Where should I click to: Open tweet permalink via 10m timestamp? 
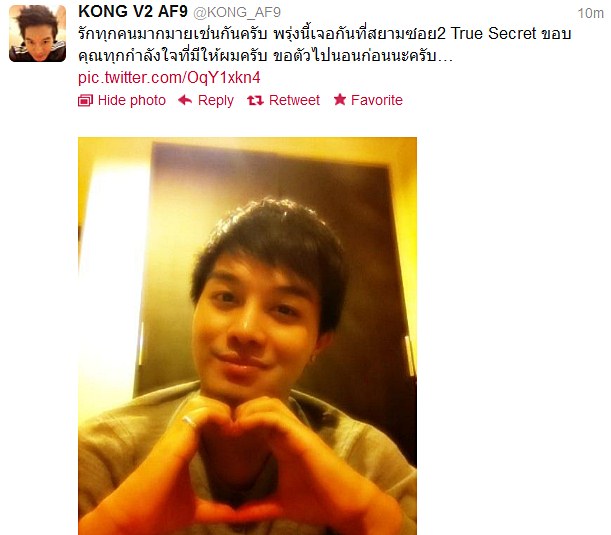point(590,13)
